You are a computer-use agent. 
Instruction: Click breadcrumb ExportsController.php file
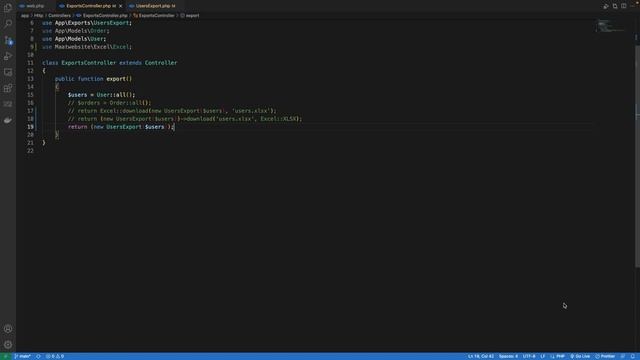coord(102,16)
